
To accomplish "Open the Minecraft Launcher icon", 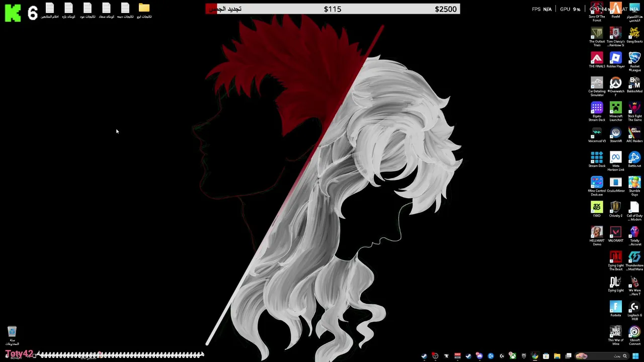I will 615,112.
